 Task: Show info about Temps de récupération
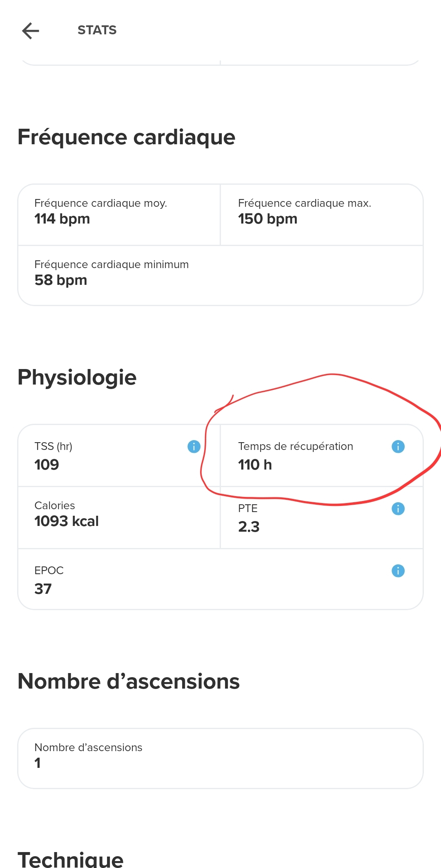(x=398, y=447)
